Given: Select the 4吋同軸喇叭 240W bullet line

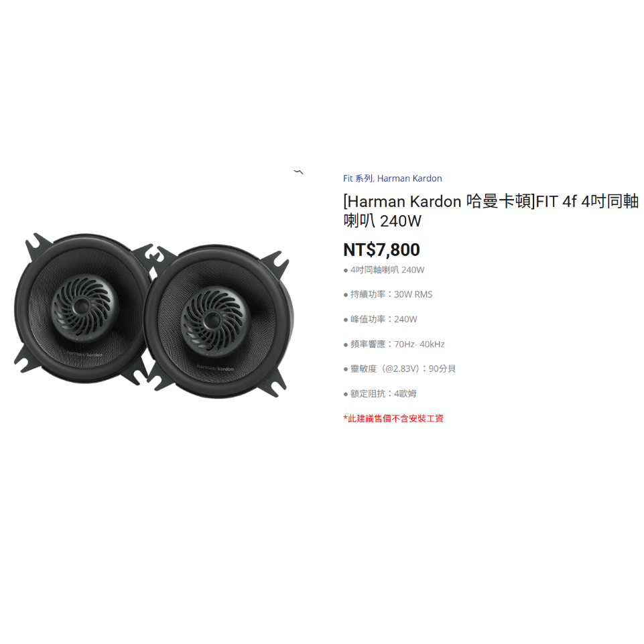Looking at the screenshot, I should [383, 270].
